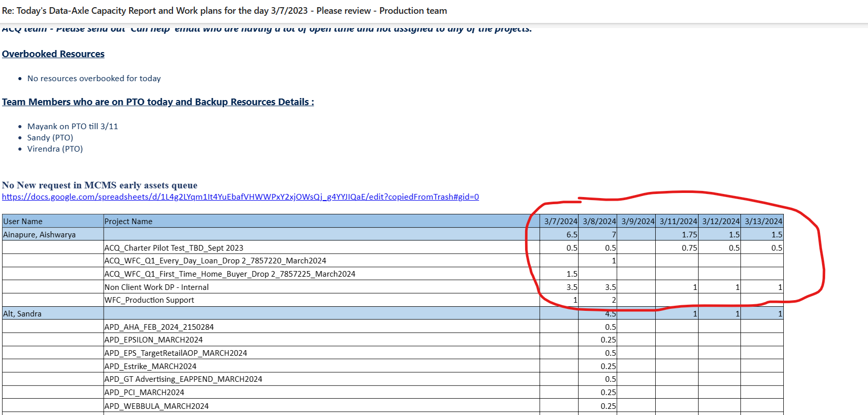Select the 3/8/2024 date column header
868x415 pixels.
pyautogui.click(x=598, y=221)
